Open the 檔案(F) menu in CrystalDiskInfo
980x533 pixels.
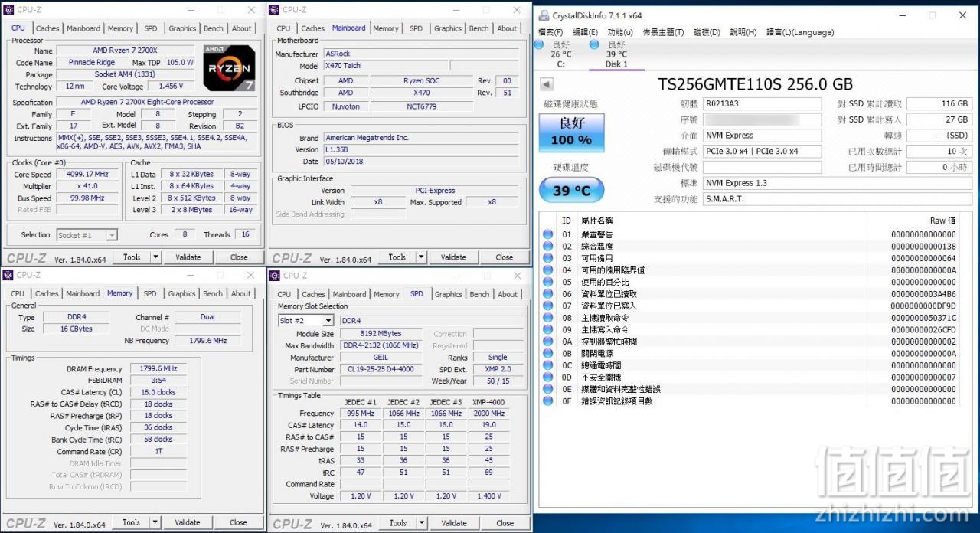point(550,32)
